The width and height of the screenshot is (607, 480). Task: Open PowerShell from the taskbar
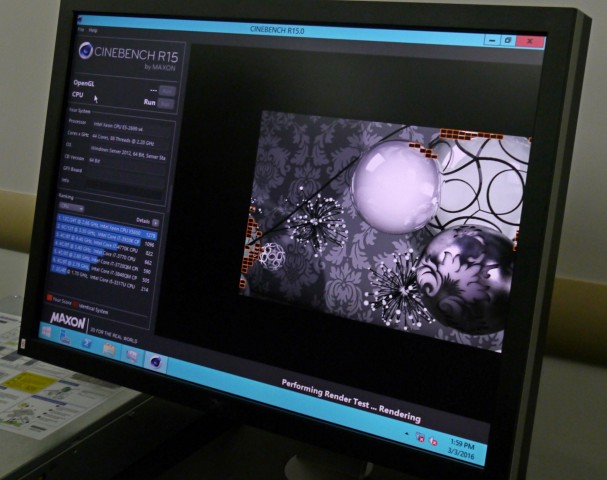(86, 342)
